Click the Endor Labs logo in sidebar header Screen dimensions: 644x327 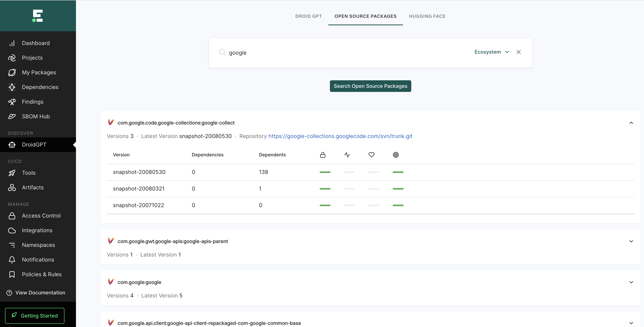tap(37, 16)
